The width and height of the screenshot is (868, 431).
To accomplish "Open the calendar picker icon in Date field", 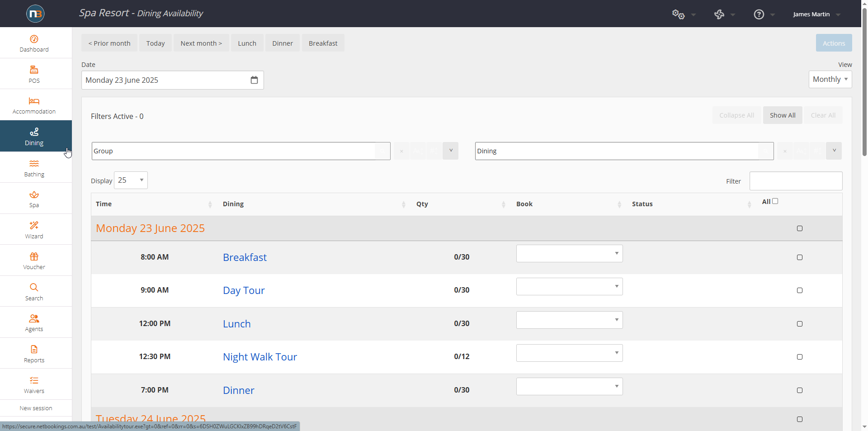I will (x=254, y=80).
